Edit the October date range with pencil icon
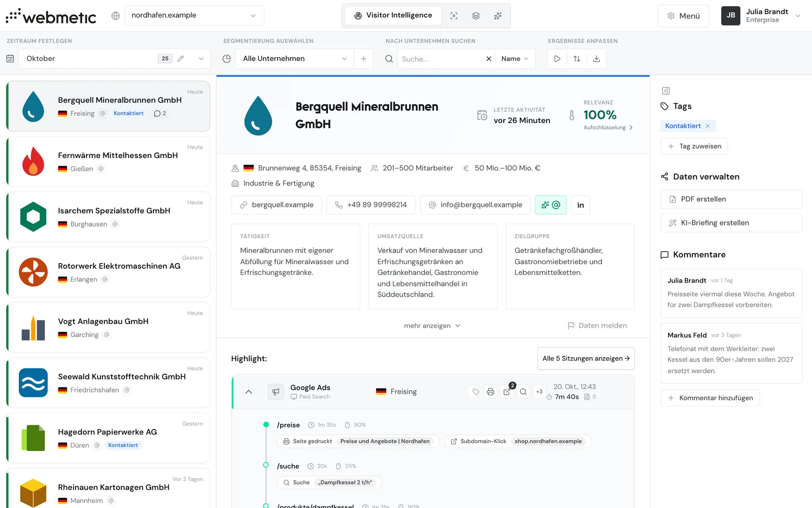The width and height of the screenshot is (812, 508). click(181, 59)
